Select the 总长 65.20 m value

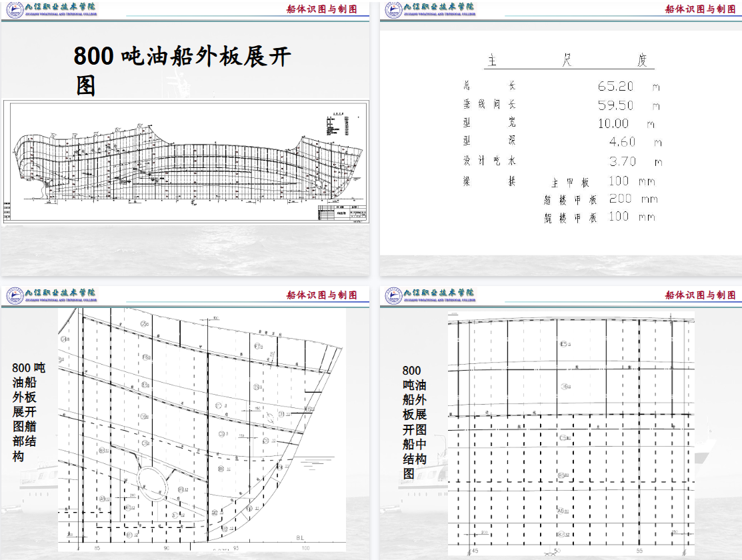629,86
